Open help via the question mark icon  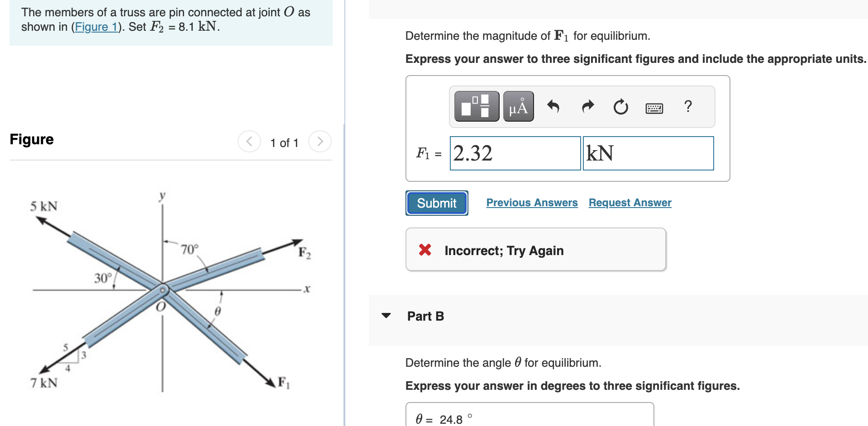[687, 106]
